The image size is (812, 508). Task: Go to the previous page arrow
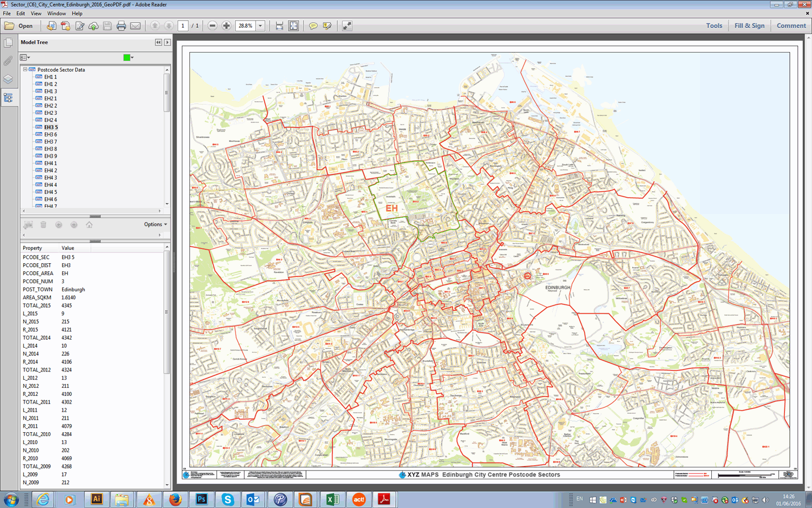pyautogui.click(x=155, y=25)
